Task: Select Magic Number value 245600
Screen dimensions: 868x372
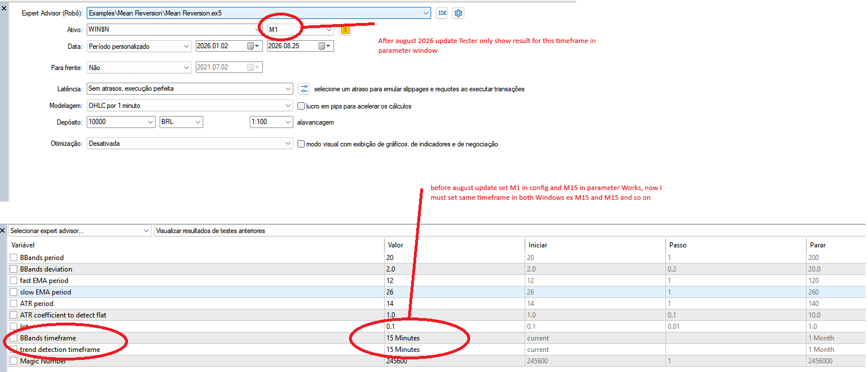Action: 397,361
